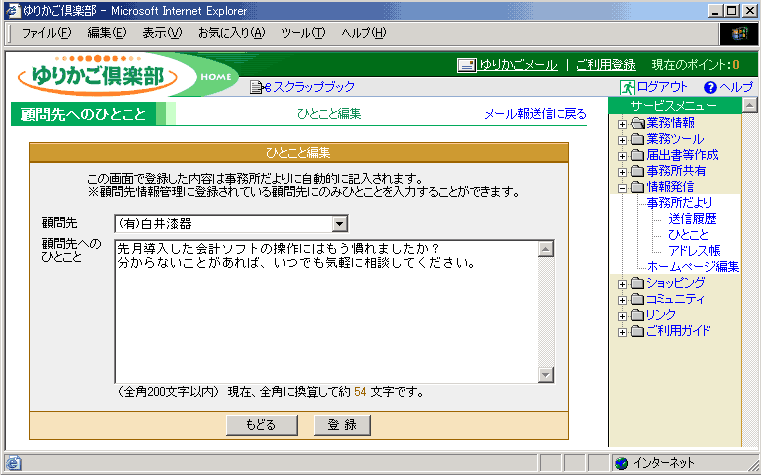Open ひとこと in the service tree
The image size is (761, 475).
pyautogui.click(x=688, y=235)
